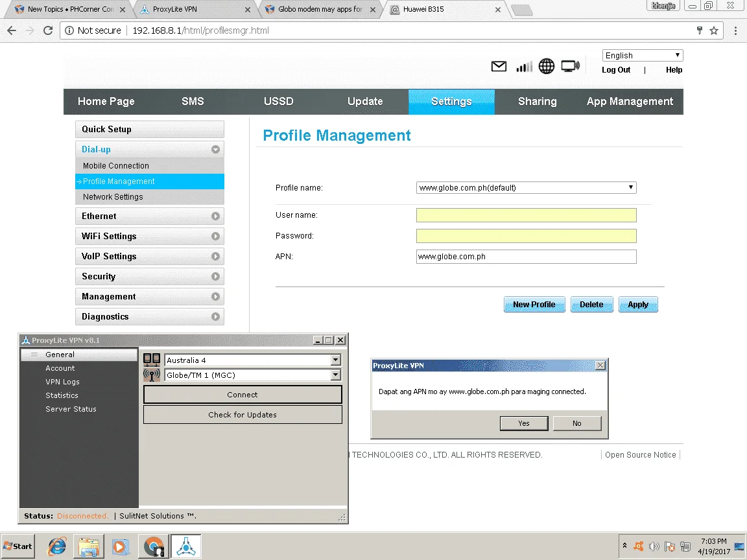
Task: Click ProxyLite VPN taskbar icon
Action: [186, 546]
